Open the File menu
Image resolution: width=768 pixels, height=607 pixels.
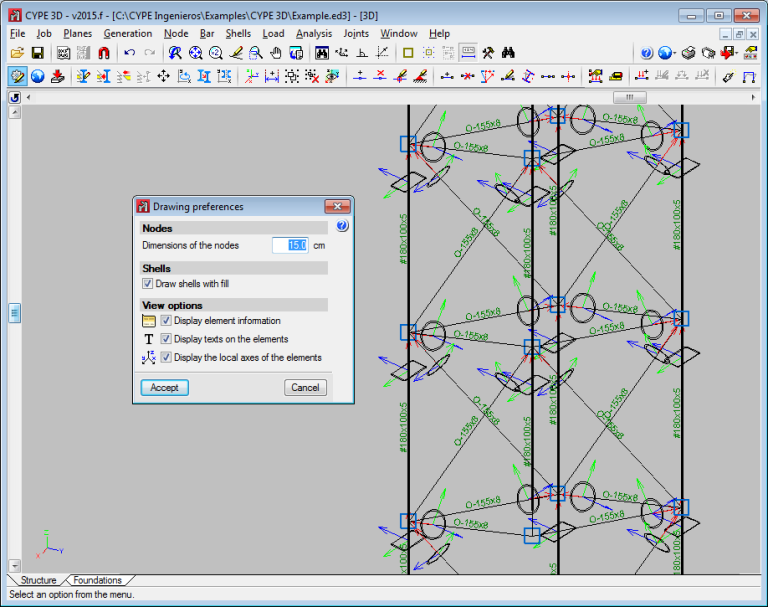coord(17,33)
